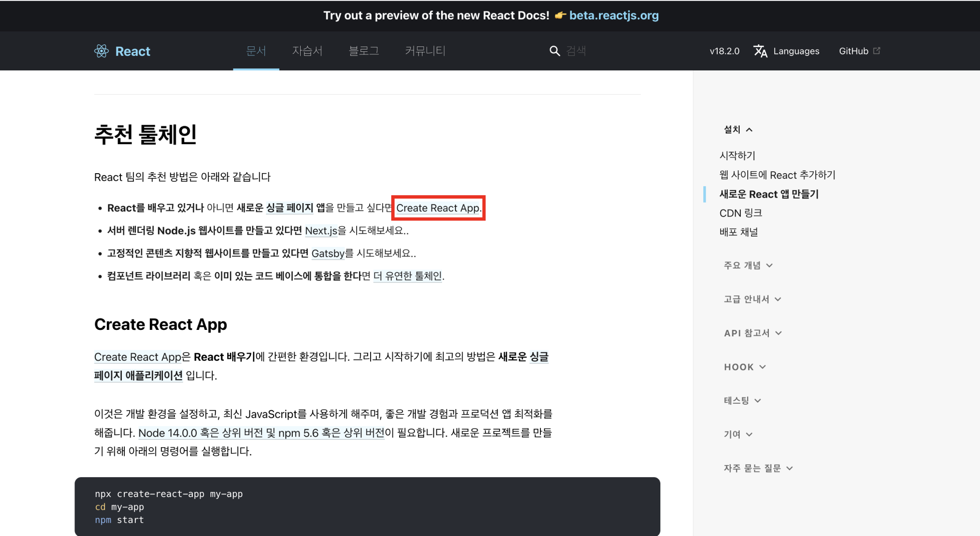This screenshot has width=980, height=536.
Task: Click the Create React App. bullet link
Action: (438, 208)
